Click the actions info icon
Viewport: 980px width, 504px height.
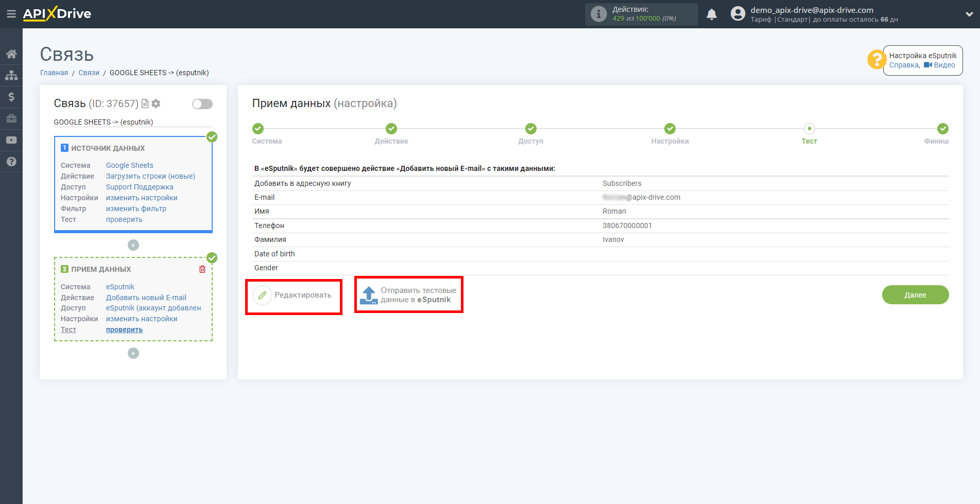coord(598,14)
